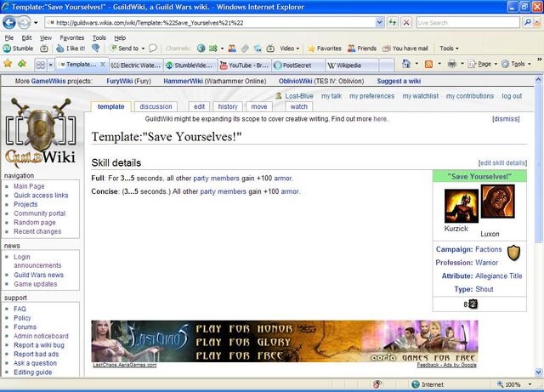Click the browser Forward arrow
The image size is (544, 392).
(x=24, y=23)
